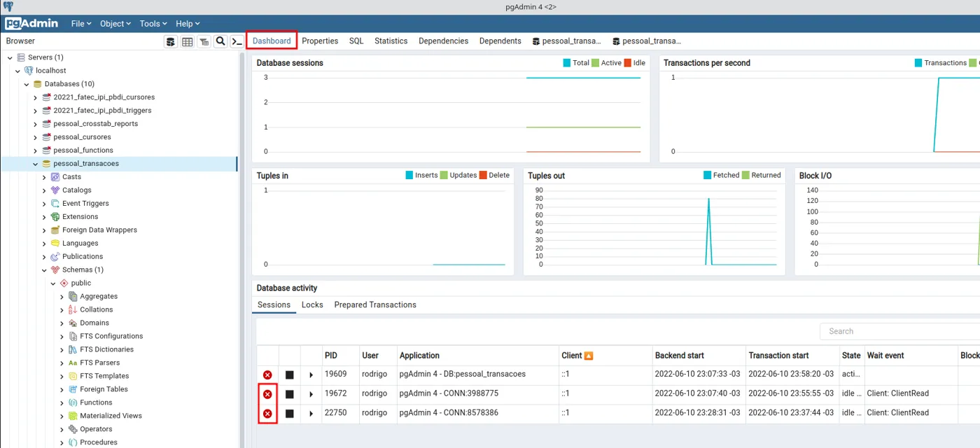Open the Statistics tab
This screenshot has height=448, width=980.
click(x=391, y=41)
